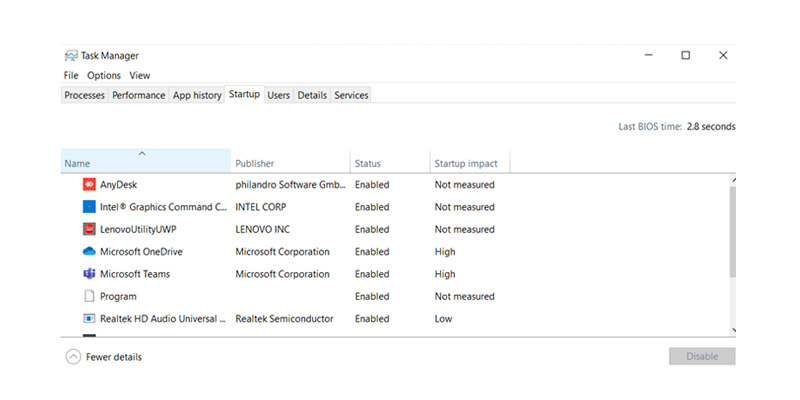
Task: Minimize the Task Manager window
Action: pos(648,55)
